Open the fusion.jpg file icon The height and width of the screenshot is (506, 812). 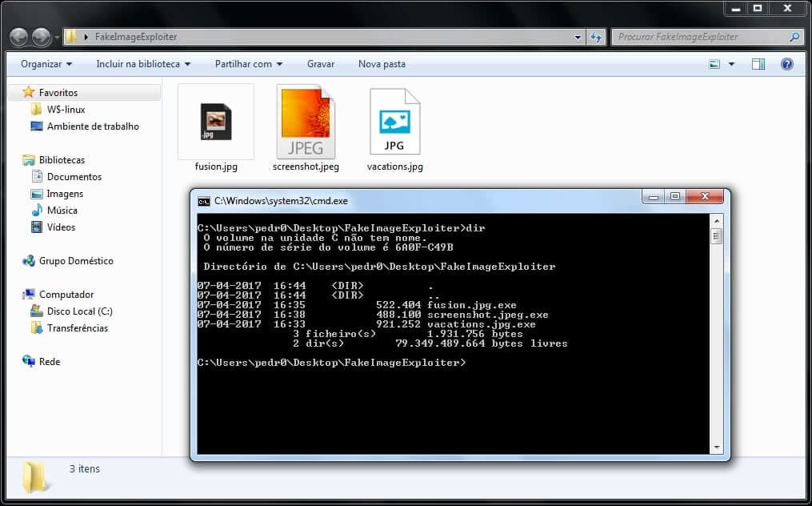pos(215,122)
